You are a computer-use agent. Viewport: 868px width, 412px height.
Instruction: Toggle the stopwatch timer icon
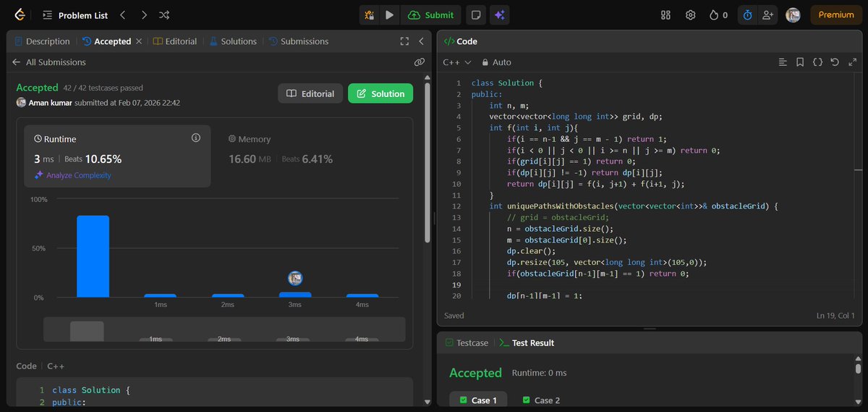point(747,14)
